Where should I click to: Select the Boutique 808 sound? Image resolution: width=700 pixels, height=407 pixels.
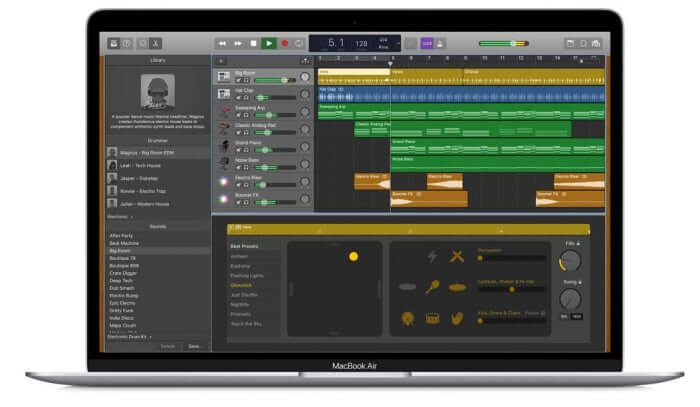(x=124, y=266)
